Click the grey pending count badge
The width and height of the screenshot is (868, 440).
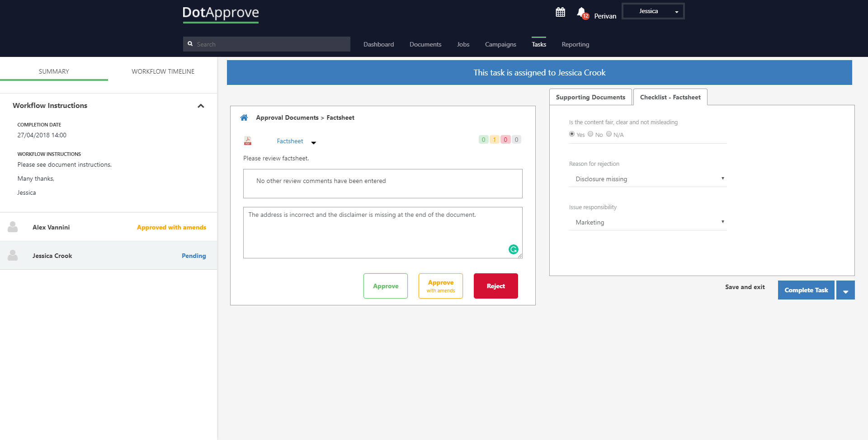coord(516,140)
